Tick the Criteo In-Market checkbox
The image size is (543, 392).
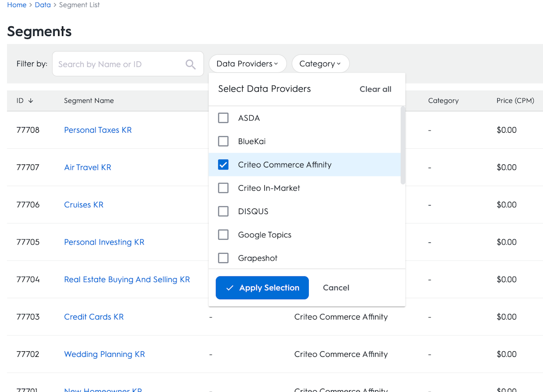click(223, 188)
